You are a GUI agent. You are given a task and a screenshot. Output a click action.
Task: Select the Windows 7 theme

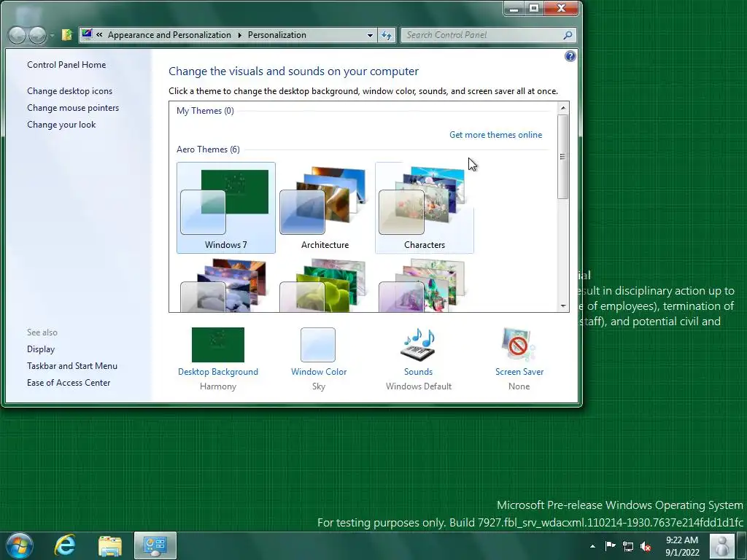point(226,208)
